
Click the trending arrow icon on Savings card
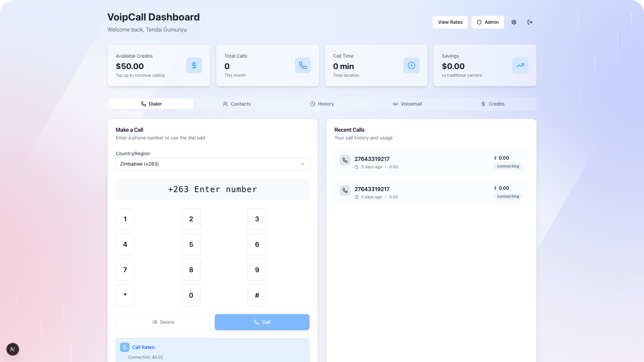click(520, 65)
